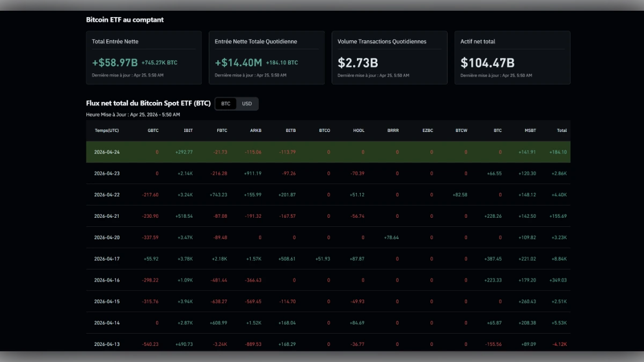This screenshot has width=644, height=362.
Task: Open the Actif net total card
Action: click(x=512, y=57)
